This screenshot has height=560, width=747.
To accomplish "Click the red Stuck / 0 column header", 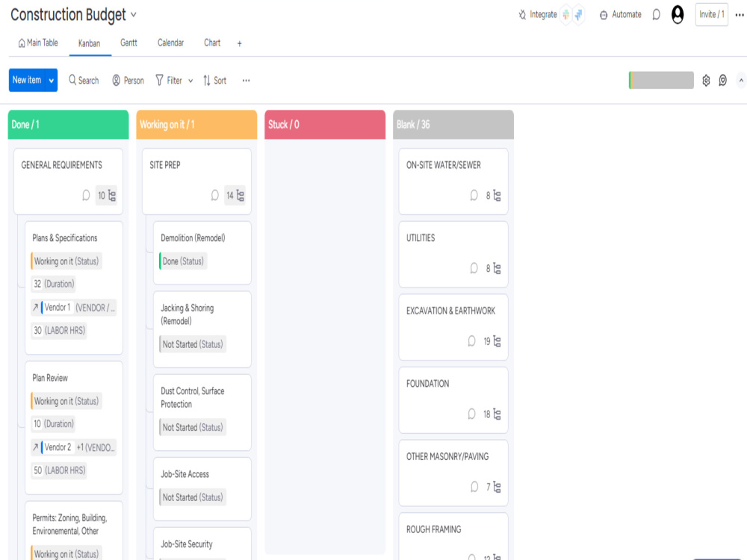I will click(x=325, y=125).
